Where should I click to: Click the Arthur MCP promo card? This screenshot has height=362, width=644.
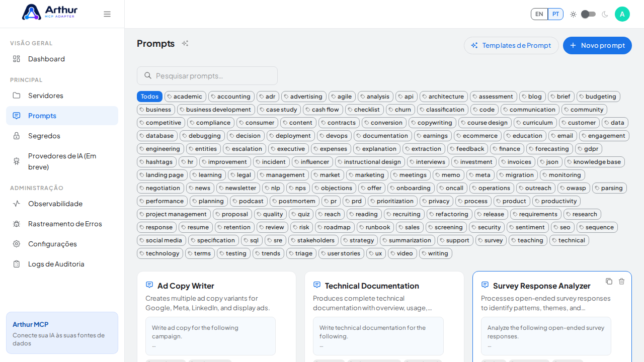[62, 333]
